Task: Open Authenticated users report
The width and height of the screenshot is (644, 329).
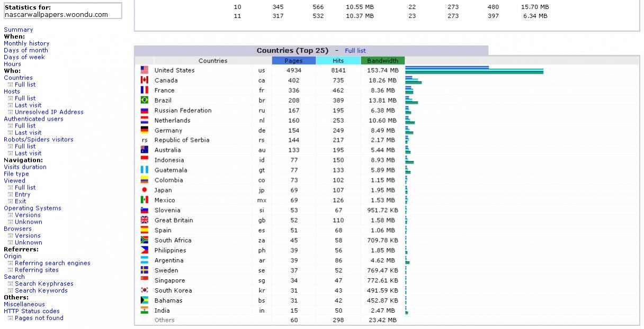Action: click(33, 119)
